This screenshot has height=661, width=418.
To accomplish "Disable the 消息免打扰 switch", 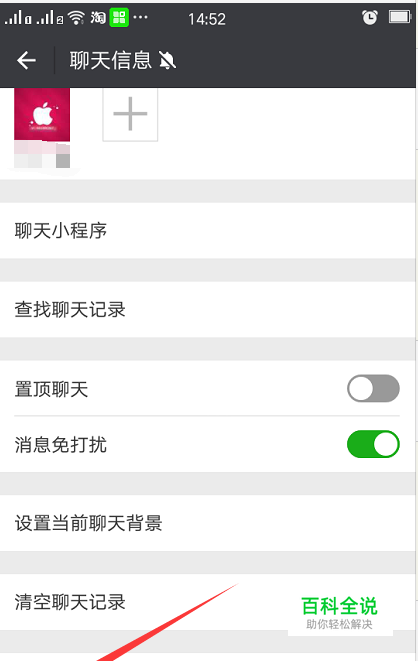I will tap(373, 444).
